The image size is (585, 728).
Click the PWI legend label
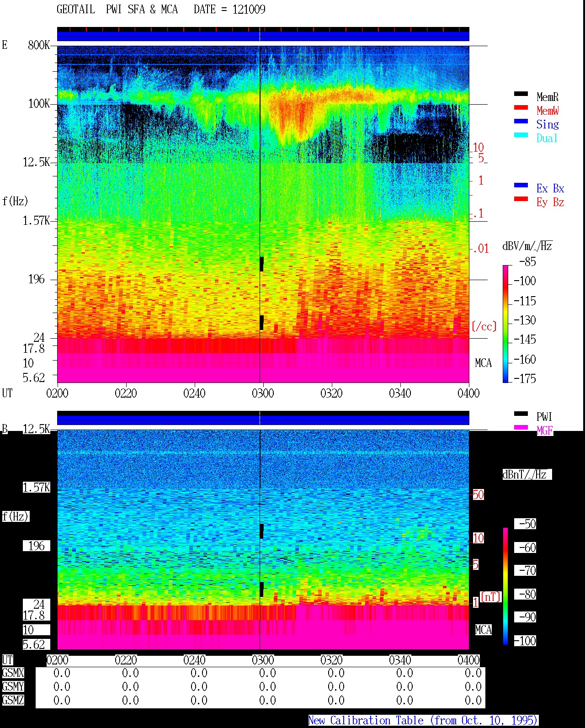tap(544, 417)
